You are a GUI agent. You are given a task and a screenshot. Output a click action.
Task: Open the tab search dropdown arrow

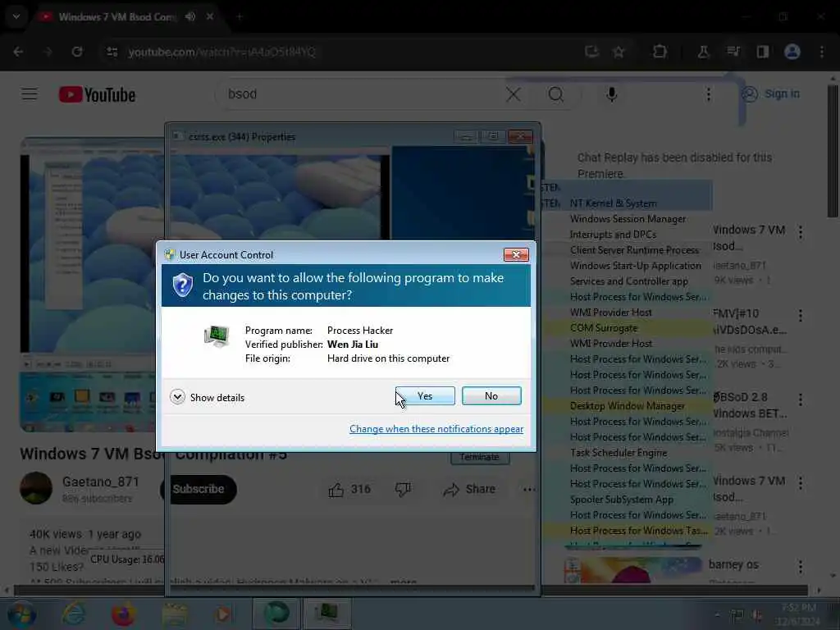(x=16, y=16)
